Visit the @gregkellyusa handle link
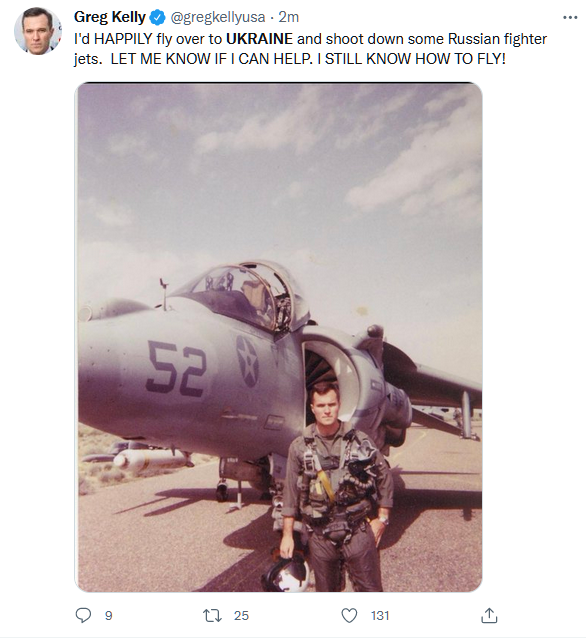The height and width of the screenshot is (639, 586). pyautogui.click(x=218, y=17)
